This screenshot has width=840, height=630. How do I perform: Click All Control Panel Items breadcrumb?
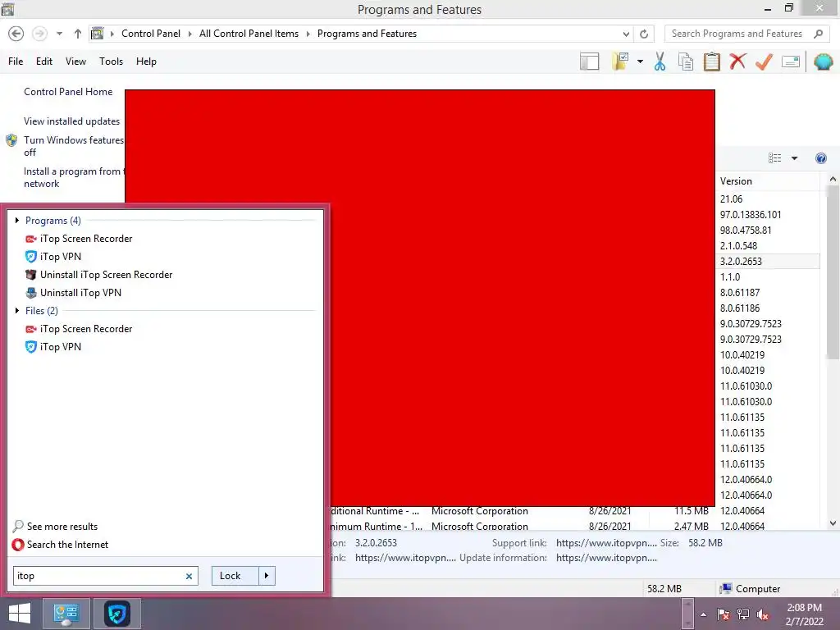[249, 33]
